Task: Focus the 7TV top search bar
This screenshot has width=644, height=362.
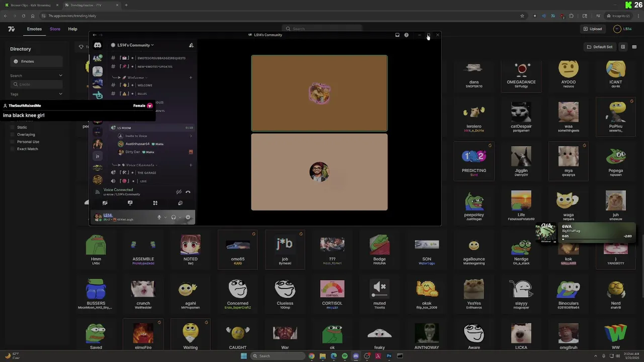Action: pos(322,29)
